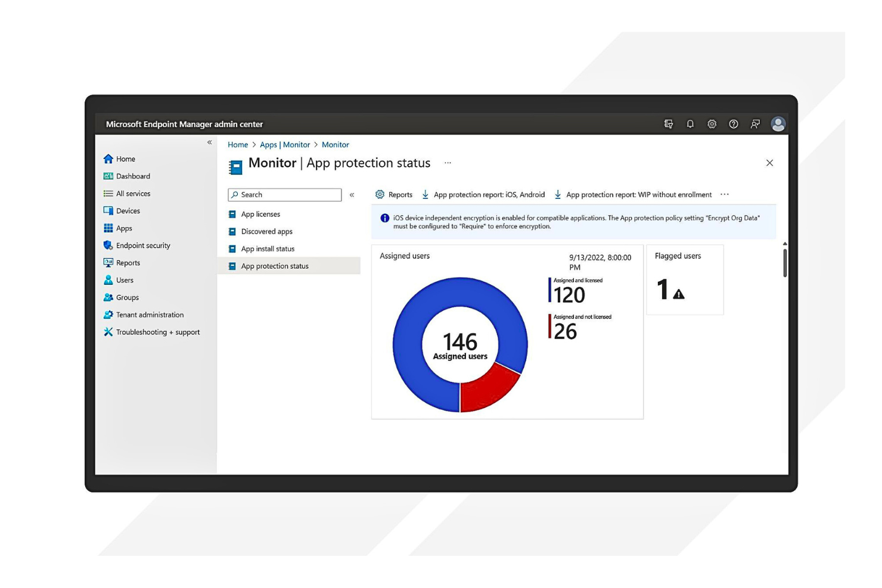Download App protection report: iOS, Android
The image size is (882, 588).
point(483,195)
